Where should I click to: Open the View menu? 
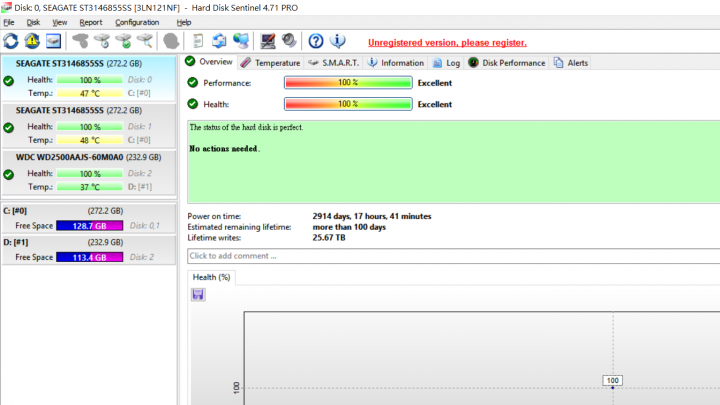(59, 22)
